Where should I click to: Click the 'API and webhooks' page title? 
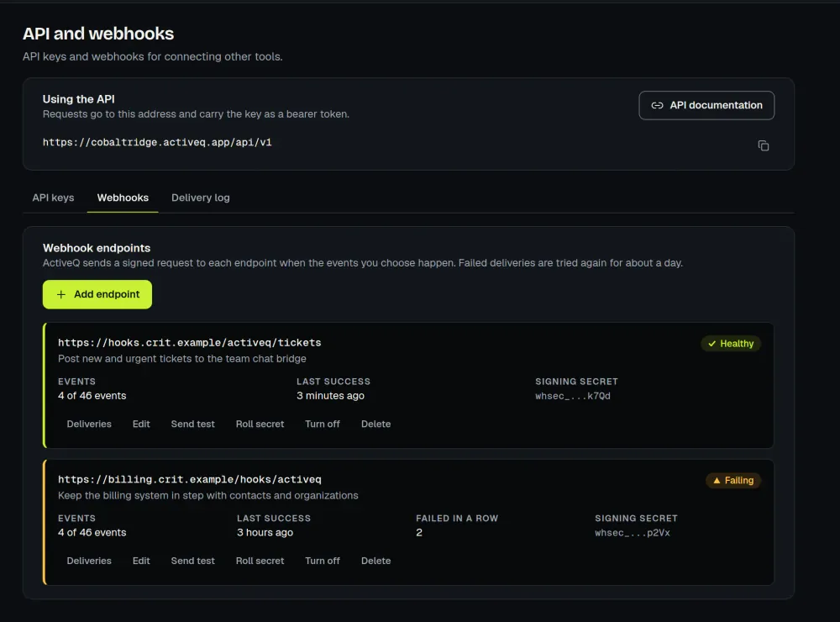[98, 34]
